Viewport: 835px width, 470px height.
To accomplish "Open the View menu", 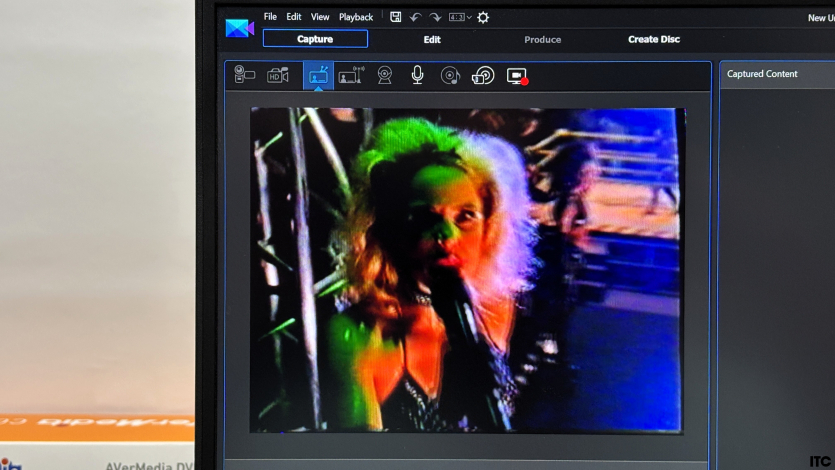I will 320,17.
